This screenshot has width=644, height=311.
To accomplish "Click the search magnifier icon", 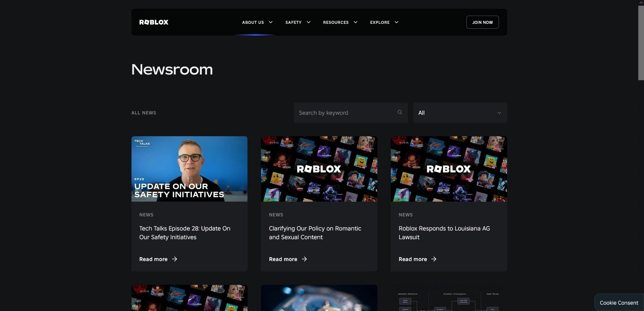I will [399, 112].
